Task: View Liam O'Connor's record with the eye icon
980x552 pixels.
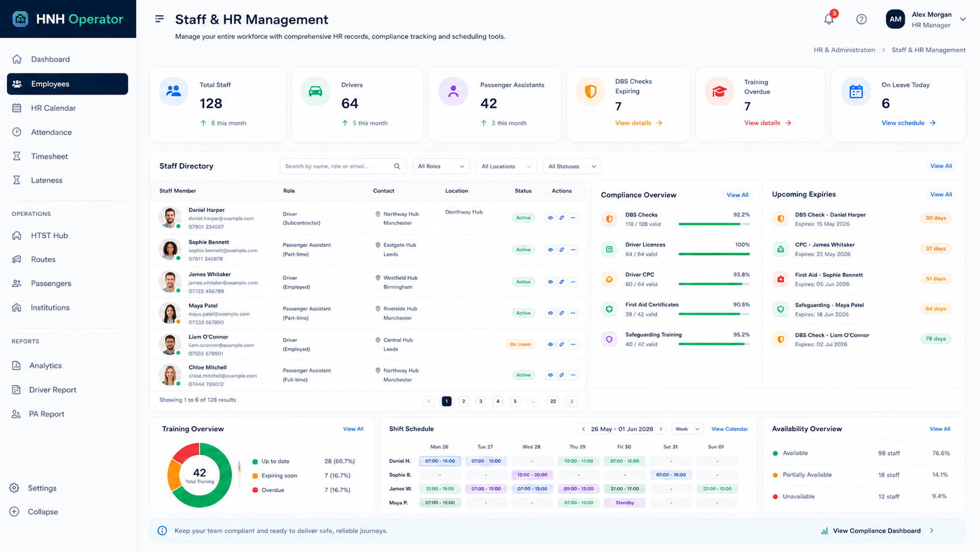Action: coord(550,344)
